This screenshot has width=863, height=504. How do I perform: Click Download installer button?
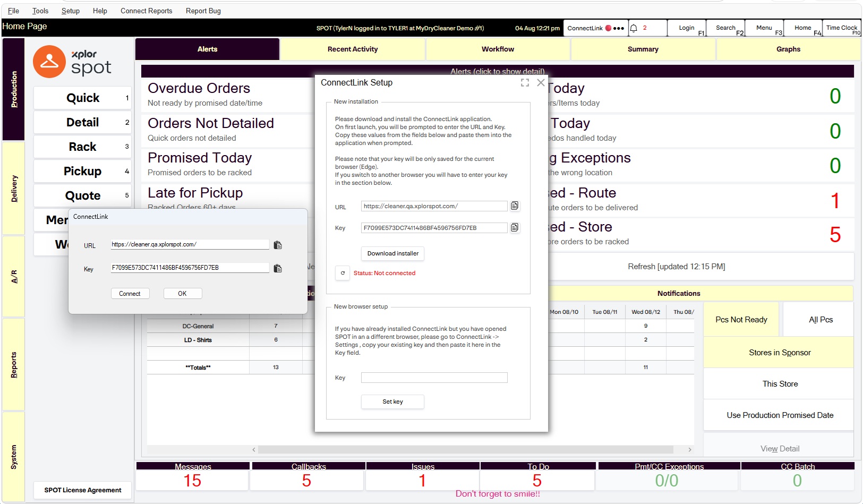[392, 253]
